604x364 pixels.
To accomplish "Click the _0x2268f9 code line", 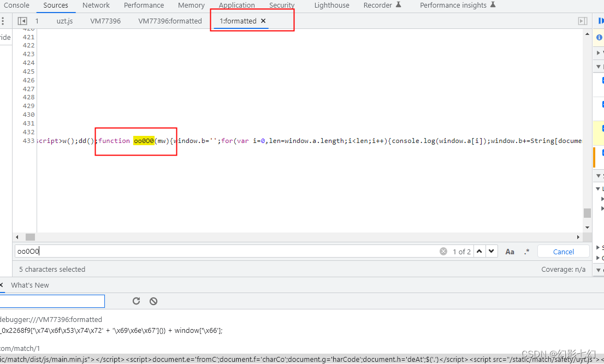I will tap(111, 330).
